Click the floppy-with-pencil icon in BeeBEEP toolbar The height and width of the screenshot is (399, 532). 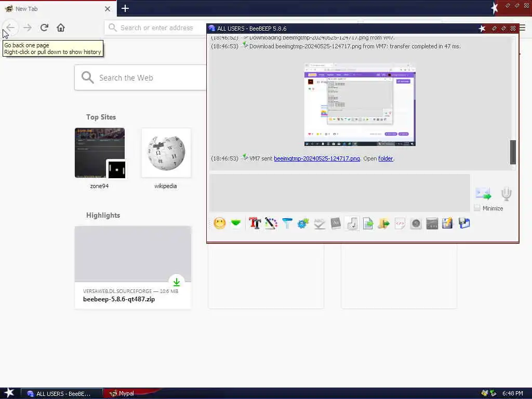coord(447,223)
